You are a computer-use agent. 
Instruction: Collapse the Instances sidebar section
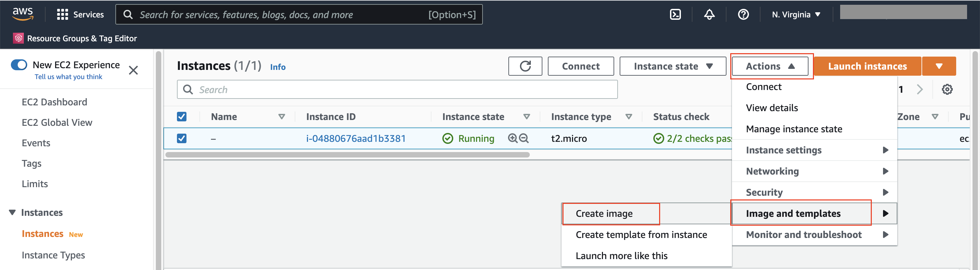tap(13, 212)
